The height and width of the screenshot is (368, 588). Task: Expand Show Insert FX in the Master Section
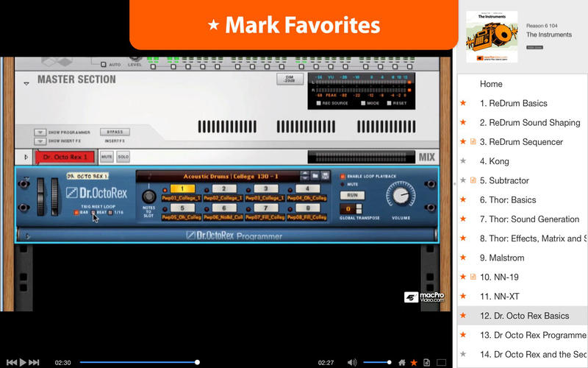coord(40,141)
